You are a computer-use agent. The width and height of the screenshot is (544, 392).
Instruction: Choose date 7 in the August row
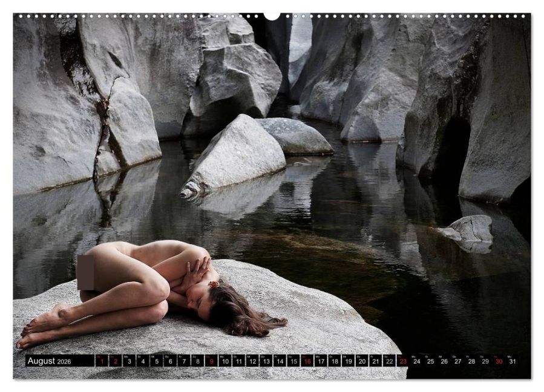coord(184,361)
